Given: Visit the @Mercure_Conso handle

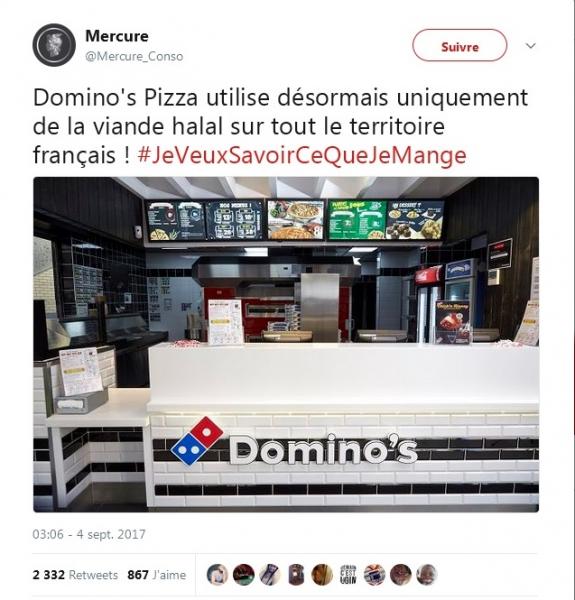Looking at the screenshot, I should point(134,57).
